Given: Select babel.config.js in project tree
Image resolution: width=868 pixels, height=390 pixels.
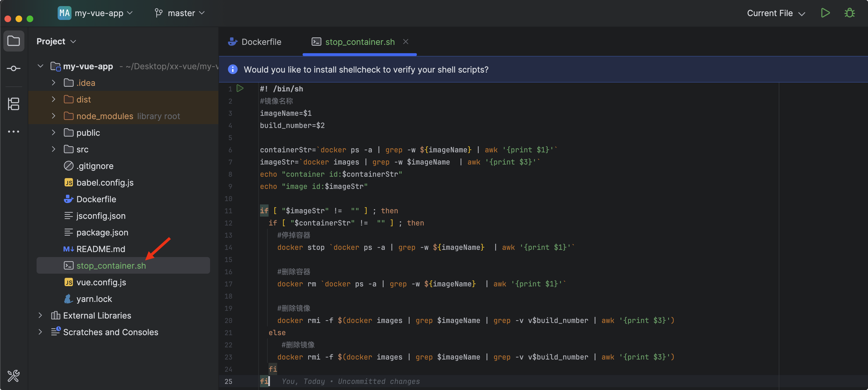Looking at the screenshot, I should tap(105, 183).
